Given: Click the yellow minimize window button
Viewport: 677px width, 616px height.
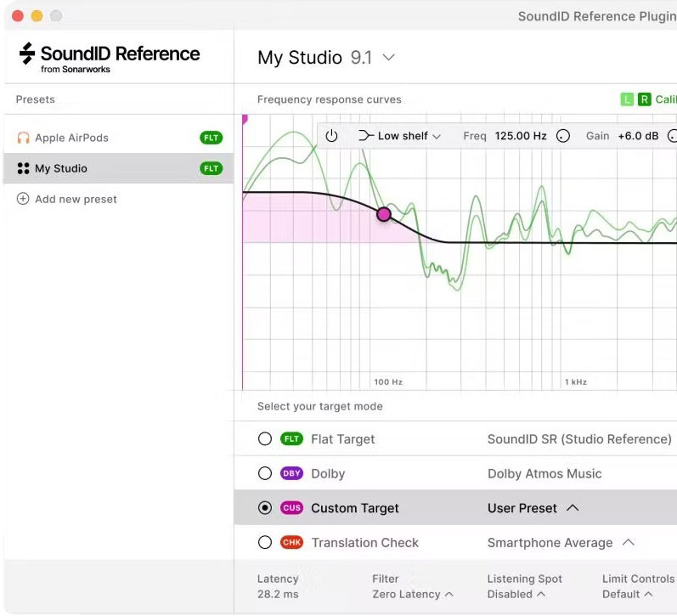Looking at the screenshot, I should (x=37, y=16).
